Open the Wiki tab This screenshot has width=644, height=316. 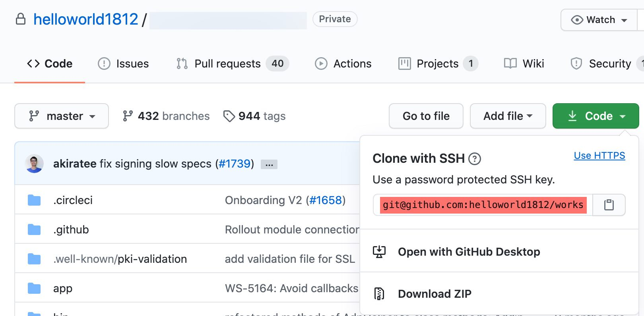pyautogui.click(x=524, y=64)
